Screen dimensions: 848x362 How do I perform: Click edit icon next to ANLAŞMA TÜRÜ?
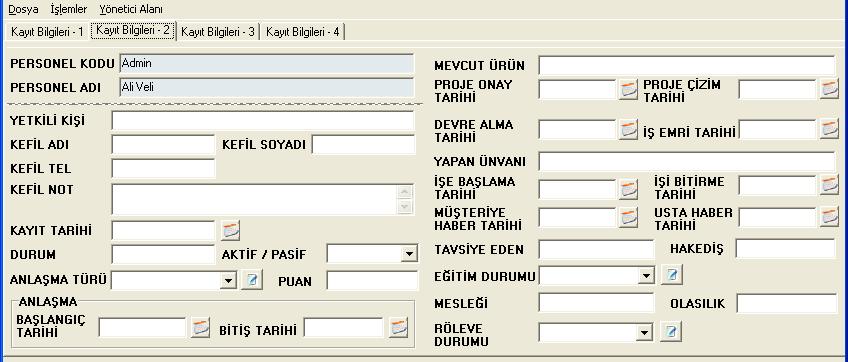point(252,280)
